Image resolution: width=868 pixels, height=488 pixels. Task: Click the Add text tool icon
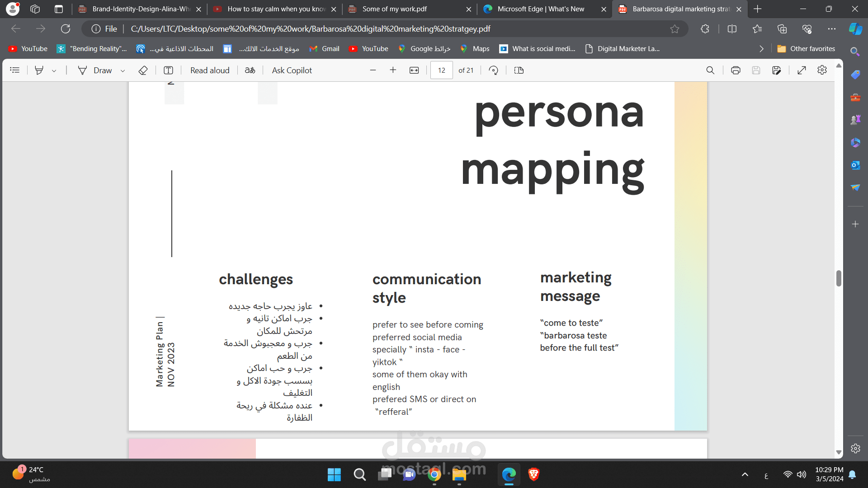click(x=168, y=70)
